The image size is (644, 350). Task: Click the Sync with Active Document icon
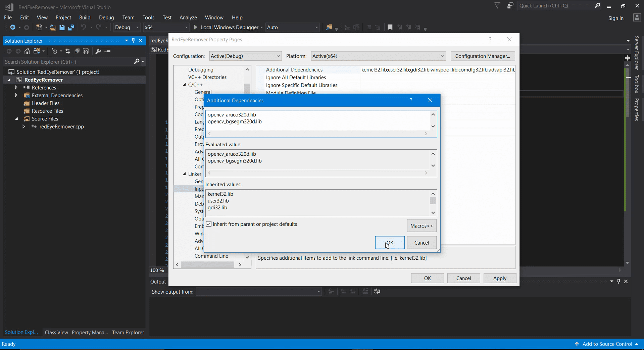pos(68,51)
